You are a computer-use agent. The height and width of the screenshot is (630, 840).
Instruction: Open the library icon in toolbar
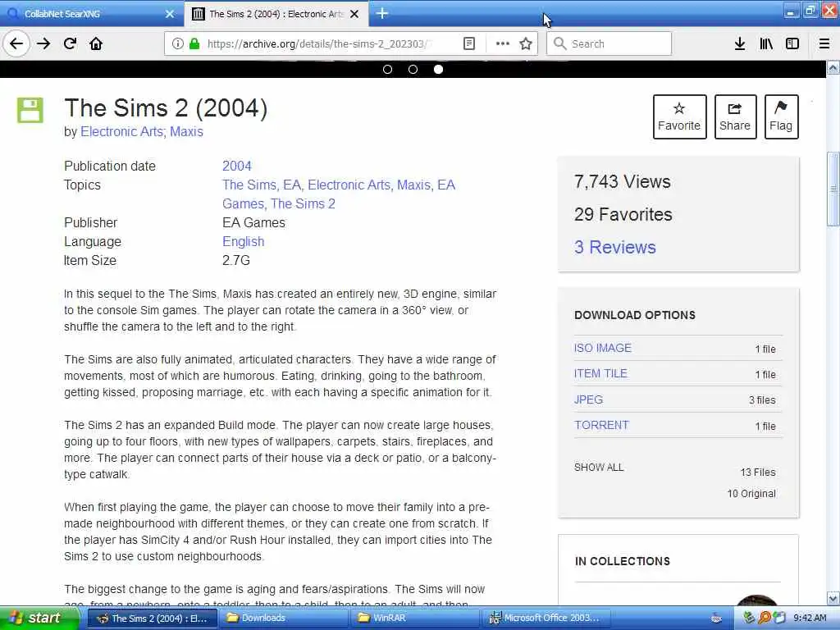pos(766,44)
